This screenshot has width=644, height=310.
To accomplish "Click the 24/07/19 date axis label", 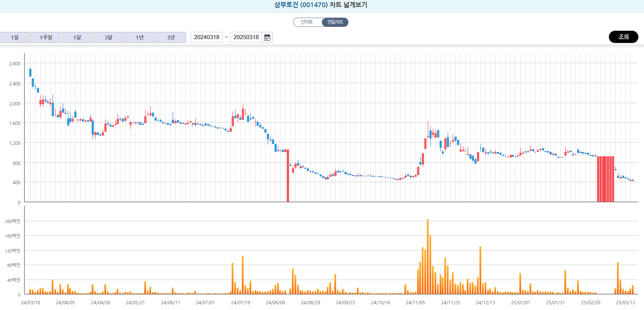I will [x=240, y=303].
